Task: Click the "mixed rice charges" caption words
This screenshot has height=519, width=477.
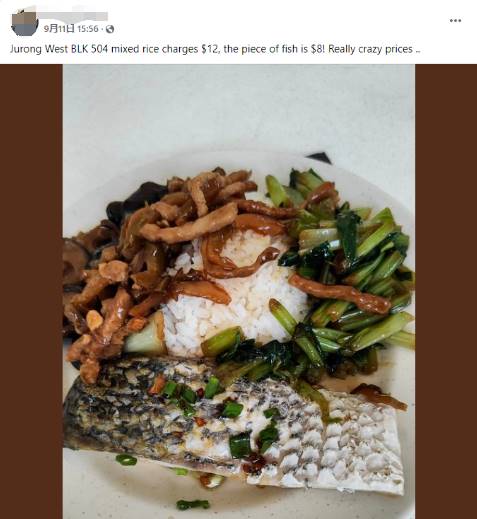Action: [x=154, y=49]
